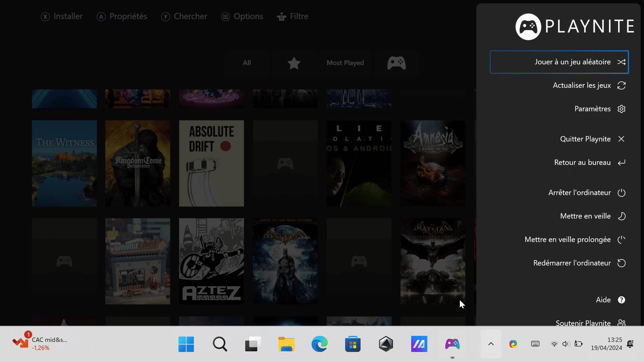Viewport: 644px width, 362px height.
Task: Click the settings gear icon
Action: click(x=622, y=109)
